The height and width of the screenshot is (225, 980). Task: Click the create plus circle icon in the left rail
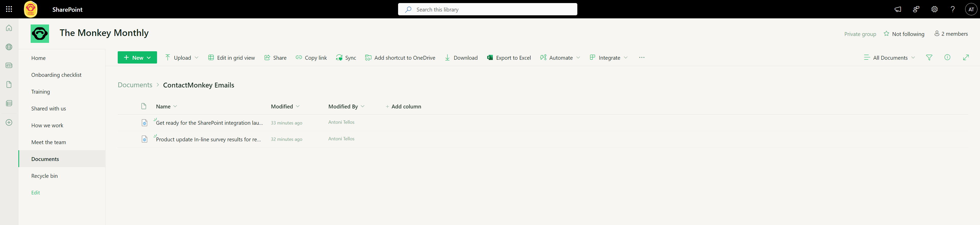coord(9,122)
